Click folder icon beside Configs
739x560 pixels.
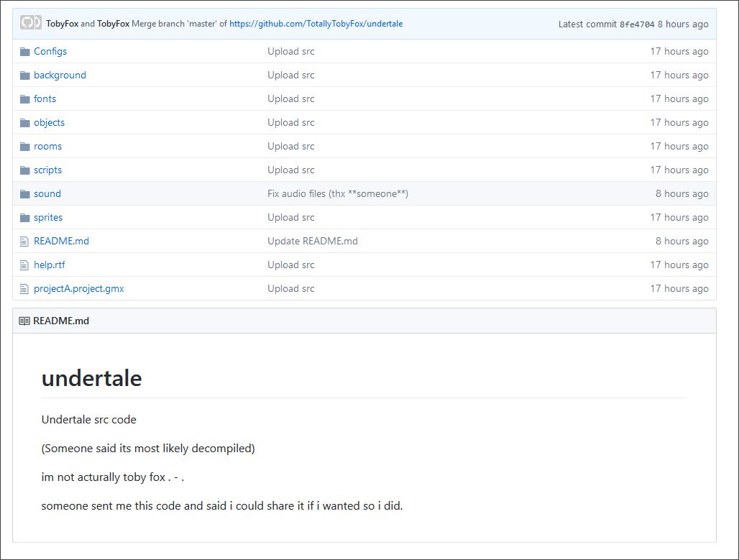25,52
